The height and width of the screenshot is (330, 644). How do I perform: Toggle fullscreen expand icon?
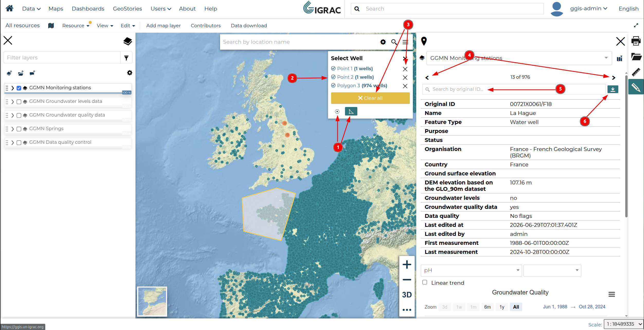pos(636,25)
